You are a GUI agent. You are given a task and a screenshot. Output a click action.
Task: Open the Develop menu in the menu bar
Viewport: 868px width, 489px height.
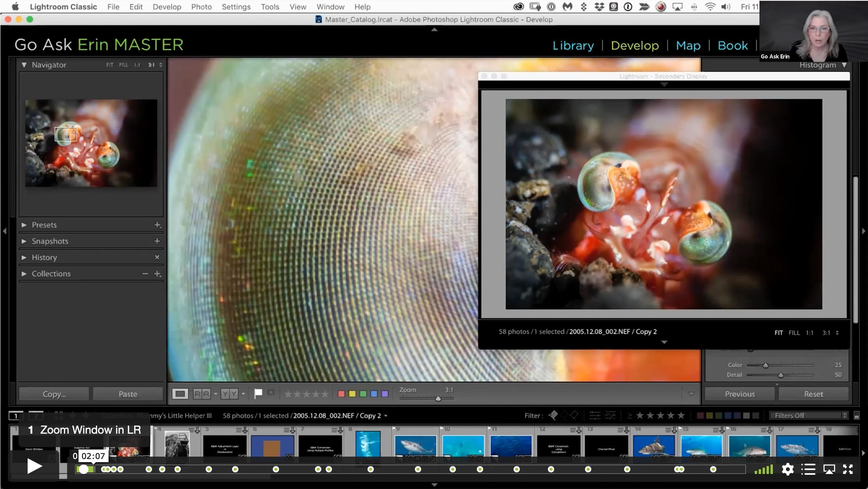point(167,7)
